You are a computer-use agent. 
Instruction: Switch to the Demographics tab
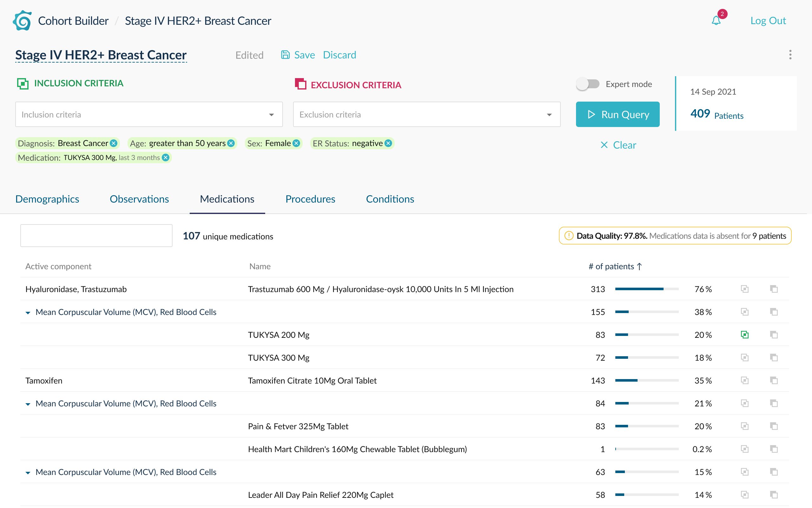(47, 199)
